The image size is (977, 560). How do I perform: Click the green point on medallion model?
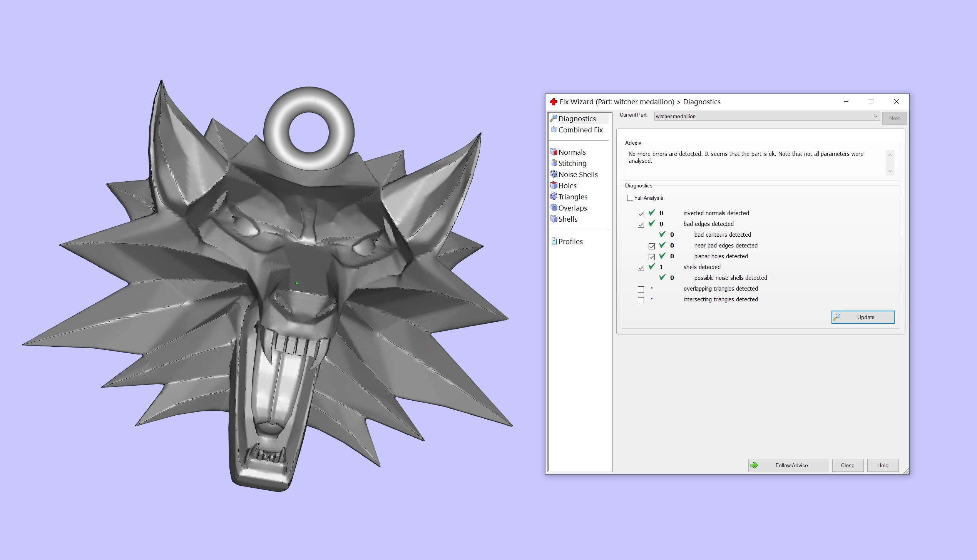tap(297, 283)
